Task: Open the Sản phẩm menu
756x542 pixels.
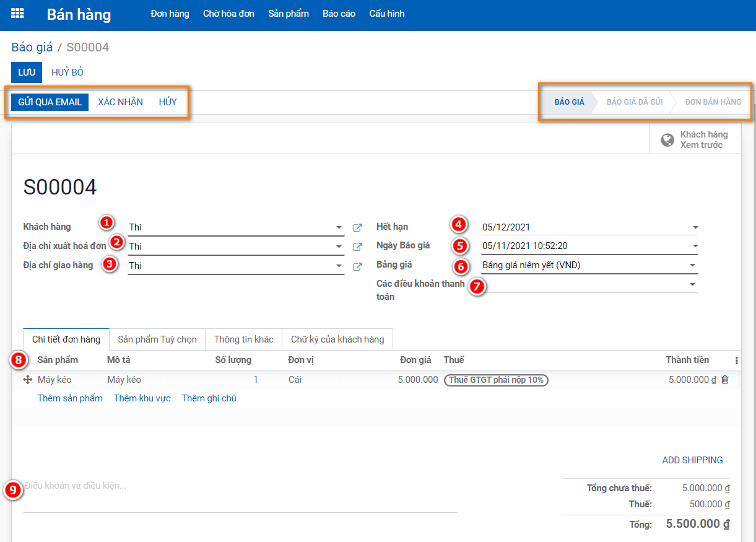Action: pos(289,14)
